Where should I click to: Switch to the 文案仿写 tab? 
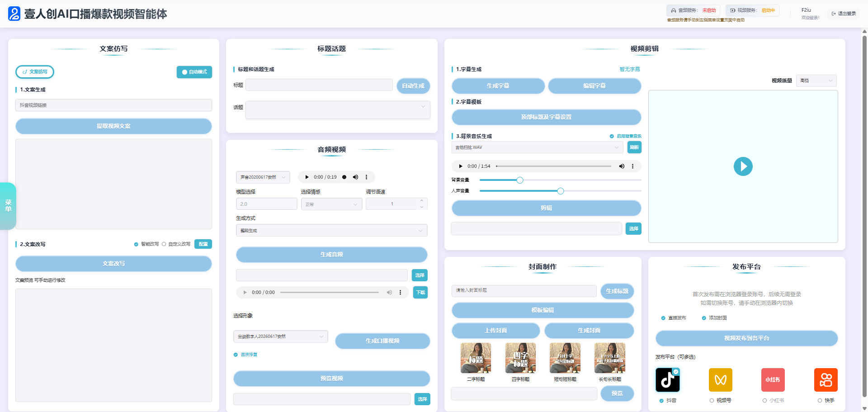click(x=35, y=72)
